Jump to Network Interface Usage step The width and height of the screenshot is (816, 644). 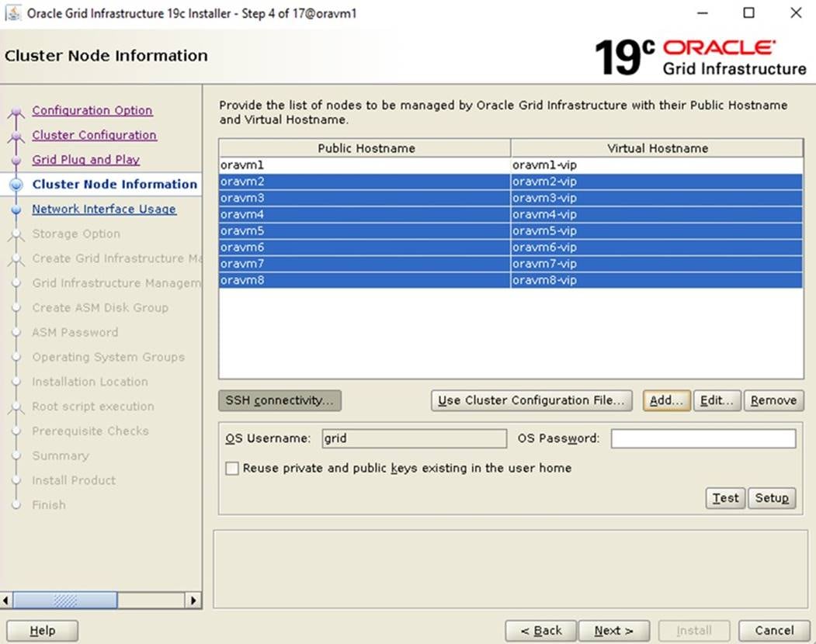click(x=104, y=209)
